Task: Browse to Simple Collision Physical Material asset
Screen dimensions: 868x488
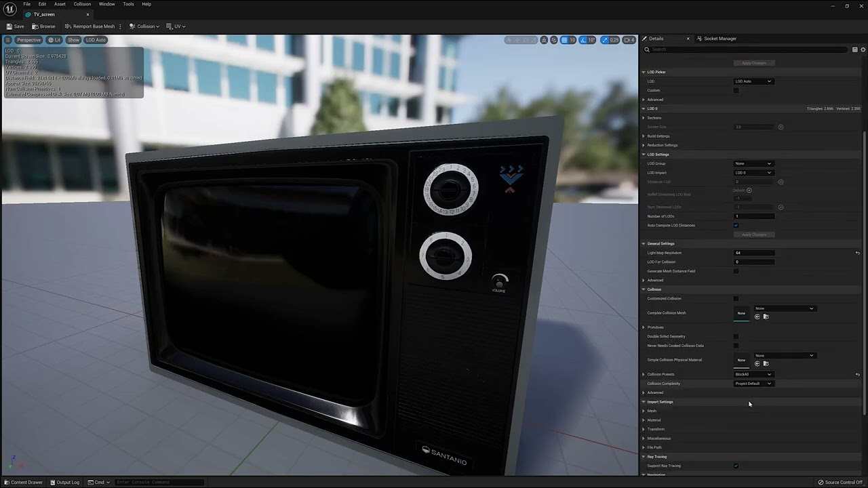Action: tap(766, 363)
